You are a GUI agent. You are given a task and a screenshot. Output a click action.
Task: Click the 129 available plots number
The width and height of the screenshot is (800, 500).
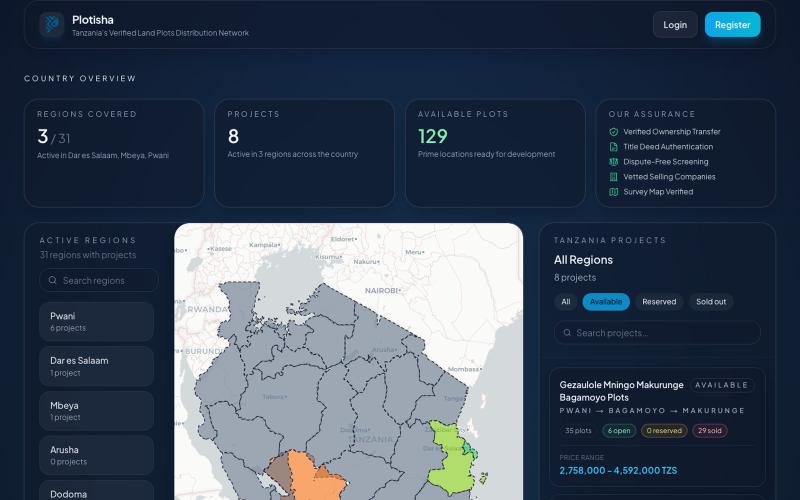click(x=433, y=136)
